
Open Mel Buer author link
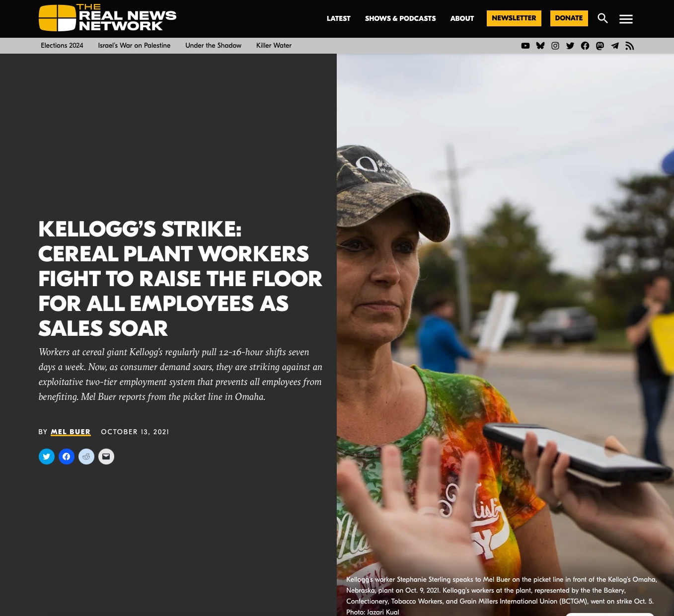click(71, 432)
